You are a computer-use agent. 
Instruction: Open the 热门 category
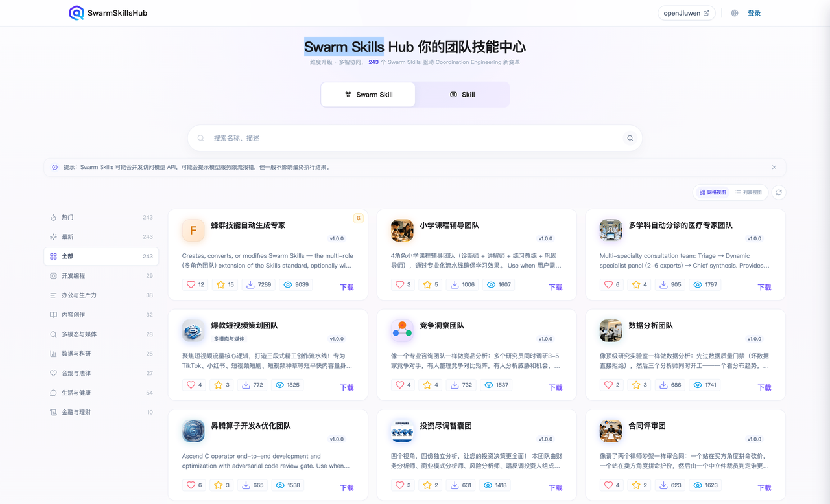(x=101, y=218)
